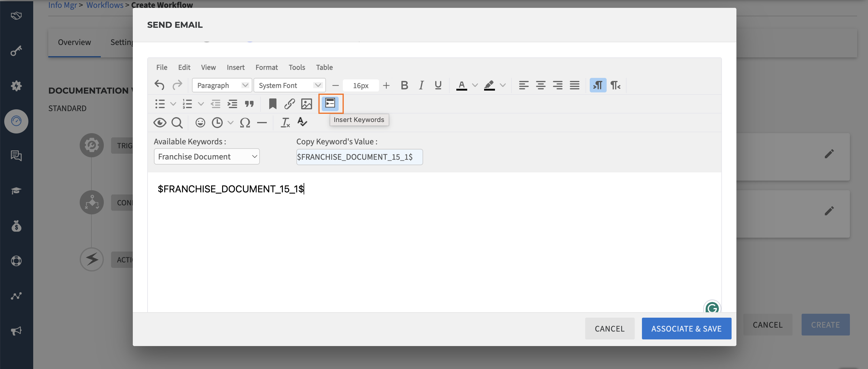This screenshot has width=868, height=369.
Task: Increase indent of paragraph
Action: point(232,104)
